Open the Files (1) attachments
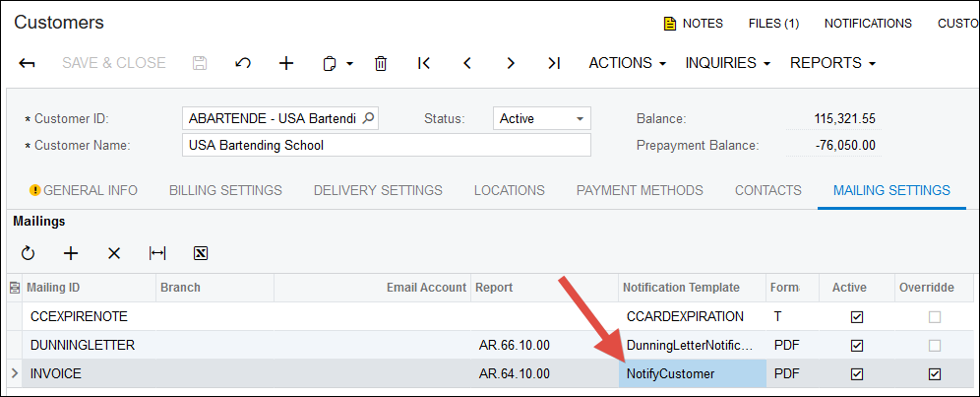 click(773, 23)
